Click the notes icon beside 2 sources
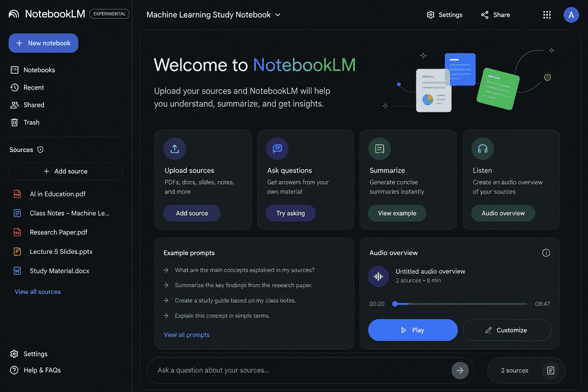 pyautogui.click(x=550, y=371)
